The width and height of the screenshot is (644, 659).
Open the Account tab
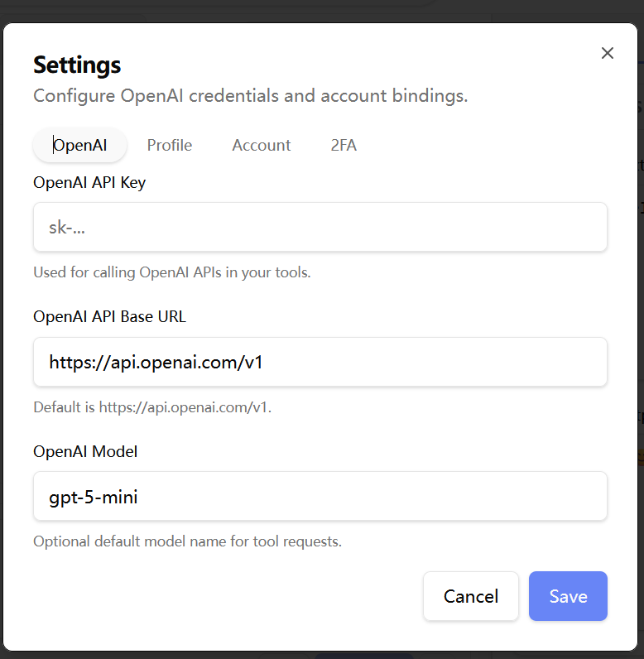[x=262, y=145]
